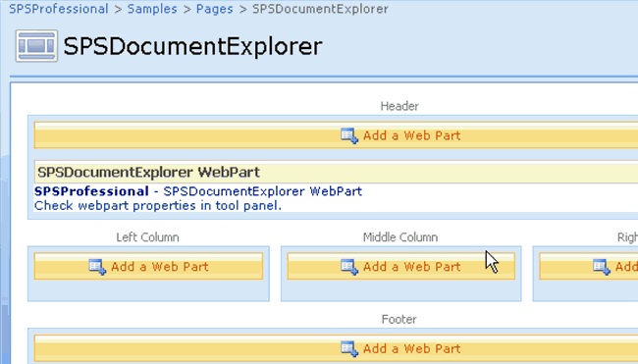This screenshot has width=638, height=364.
Task: Click the web part icon in the Header zone
Action: coord(349,135)
